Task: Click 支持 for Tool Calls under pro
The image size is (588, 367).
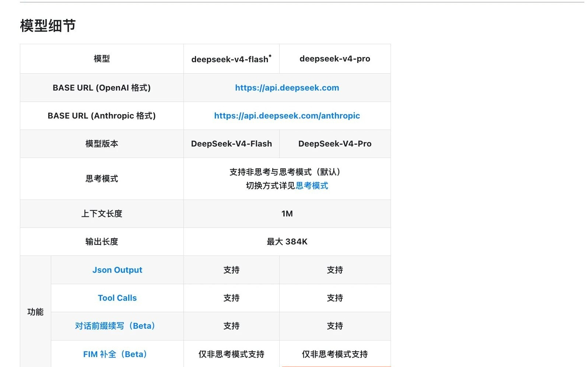Action: 335,298
